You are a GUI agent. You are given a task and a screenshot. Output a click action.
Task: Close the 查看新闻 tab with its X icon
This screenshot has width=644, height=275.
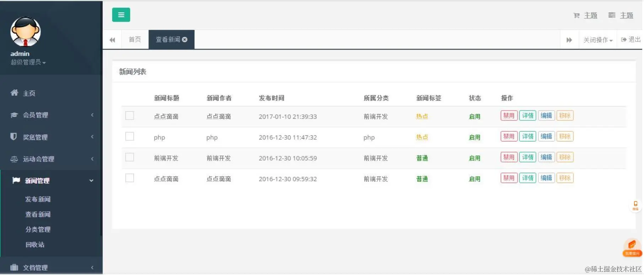click(x=185, y=39)
